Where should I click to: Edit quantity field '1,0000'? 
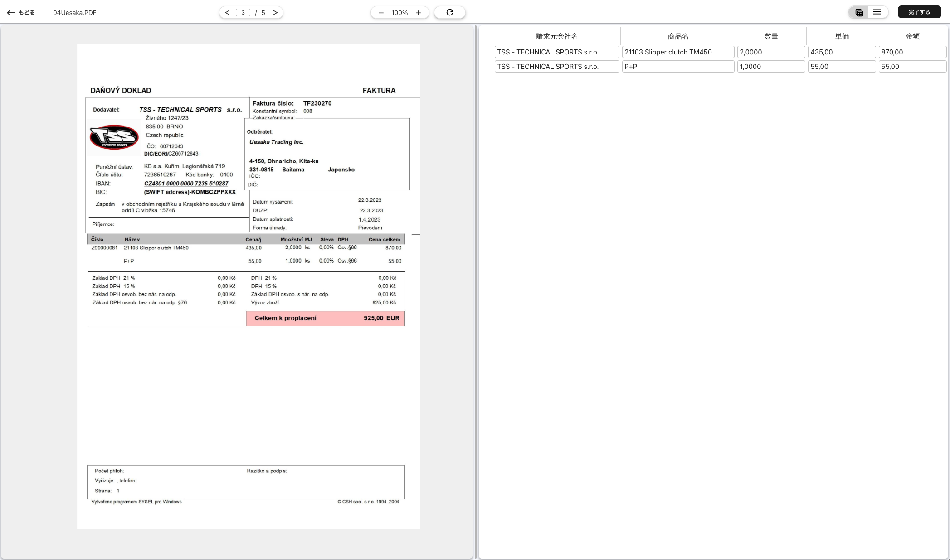pyautogui.click(x=771, y=67)
